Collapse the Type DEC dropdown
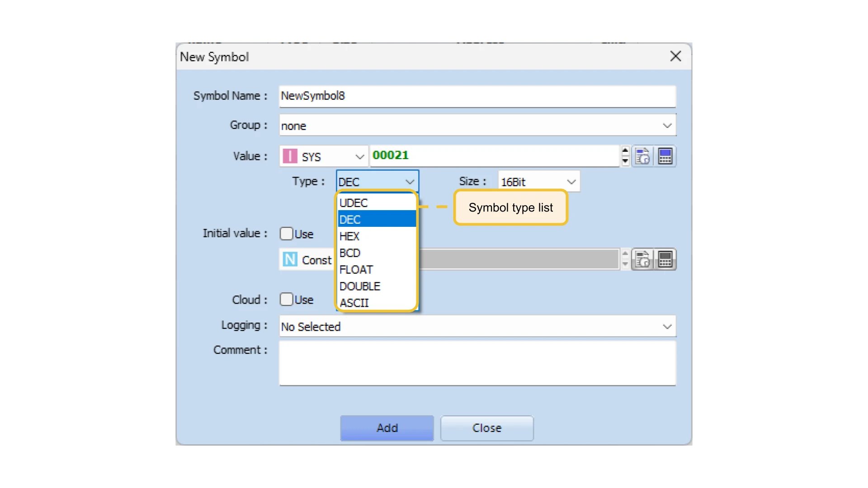868x488 pixels. point(410,182)
